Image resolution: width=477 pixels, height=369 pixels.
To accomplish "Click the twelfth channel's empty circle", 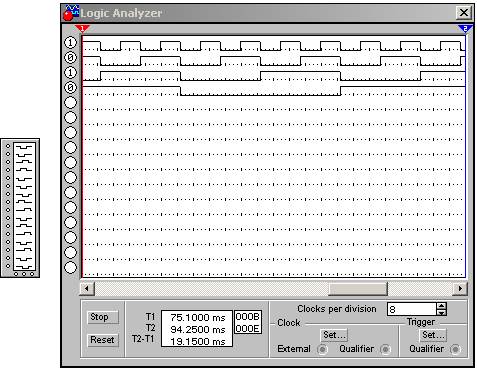I will click(70, 208).
